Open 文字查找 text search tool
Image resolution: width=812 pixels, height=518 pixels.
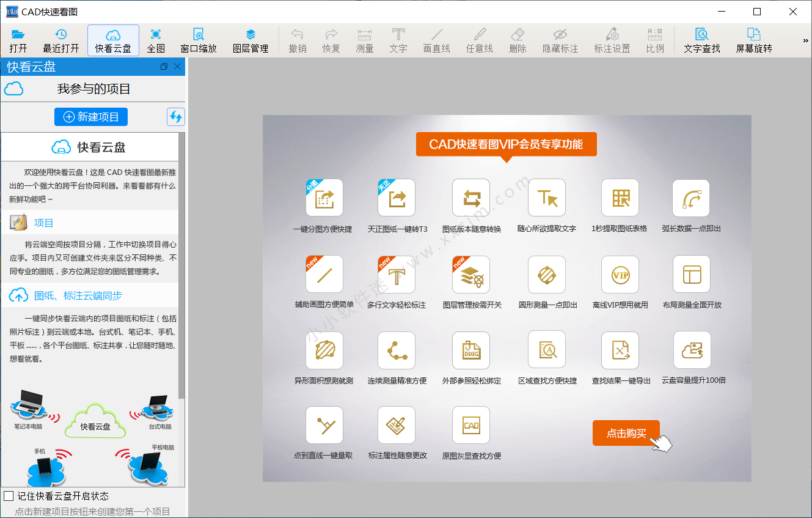pyautogui.click(x=702, y=40)
